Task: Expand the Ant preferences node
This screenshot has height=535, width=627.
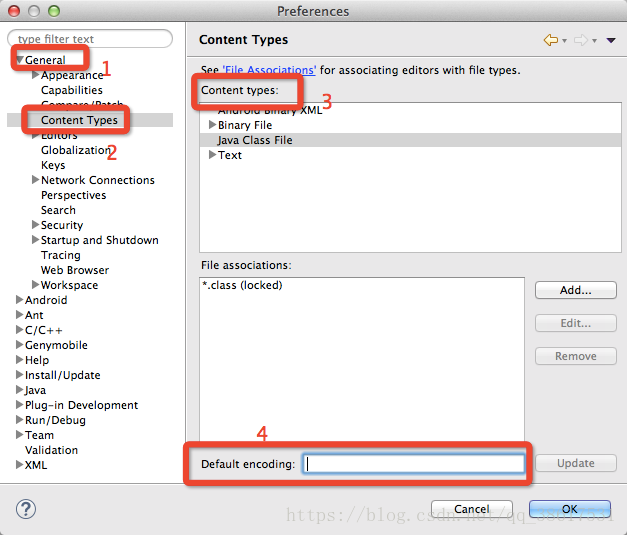Action: 19,315
